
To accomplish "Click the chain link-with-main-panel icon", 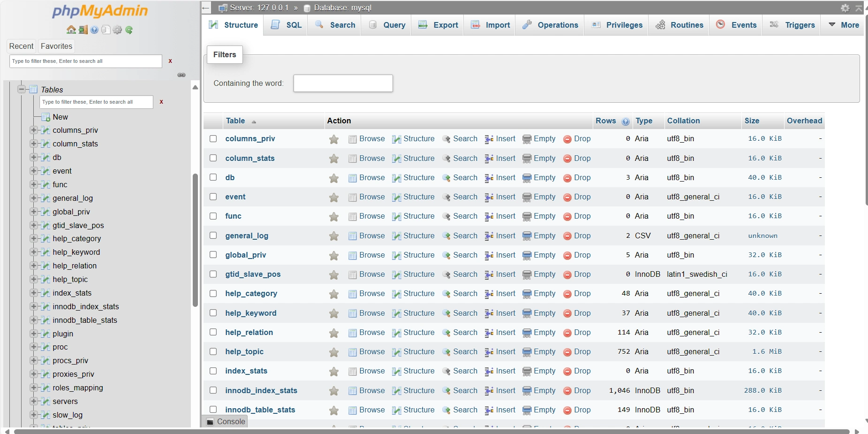I will (181, 75).
